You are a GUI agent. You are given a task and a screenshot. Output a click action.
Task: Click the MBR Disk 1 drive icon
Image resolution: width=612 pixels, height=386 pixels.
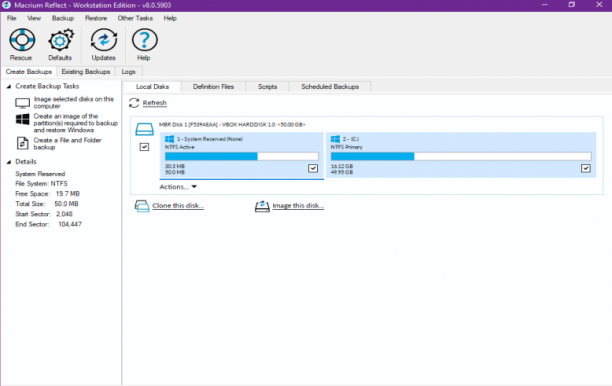144,129
